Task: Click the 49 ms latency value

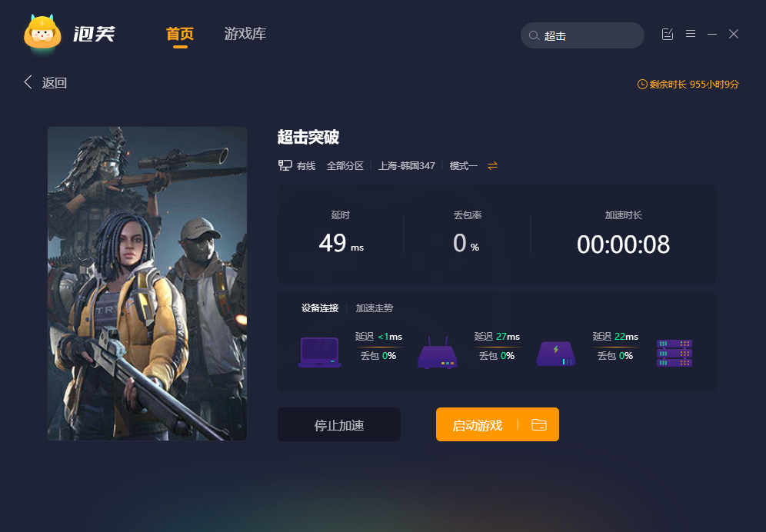Action: point(341,243)
